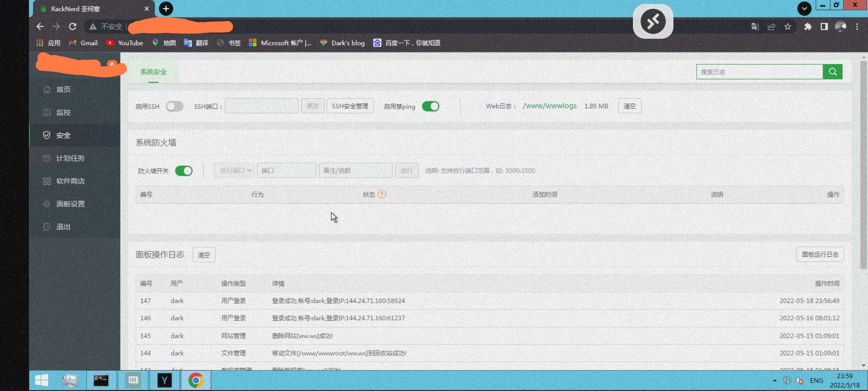Open a new browser tab with the plus button

(x=166, y=9)
